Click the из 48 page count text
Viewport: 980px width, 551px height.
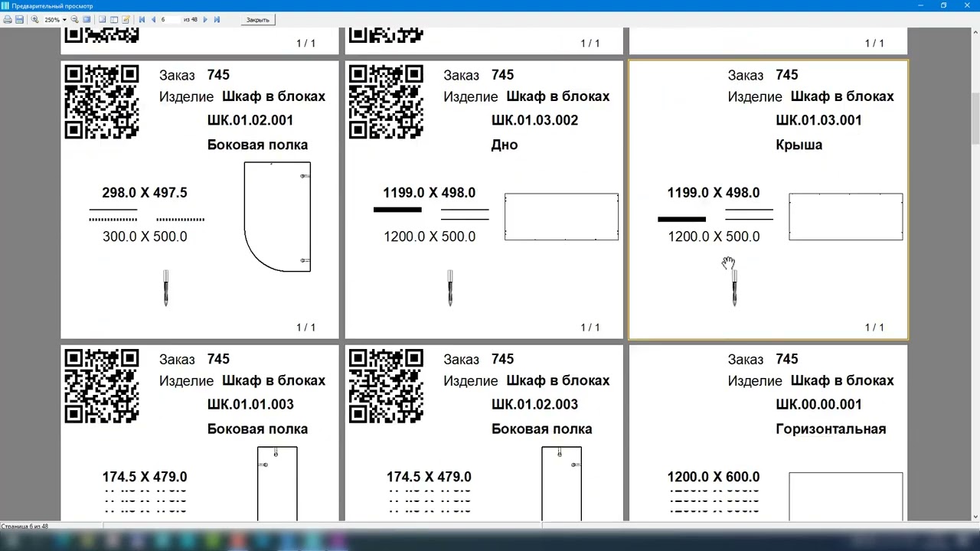(x=191, y=20)
